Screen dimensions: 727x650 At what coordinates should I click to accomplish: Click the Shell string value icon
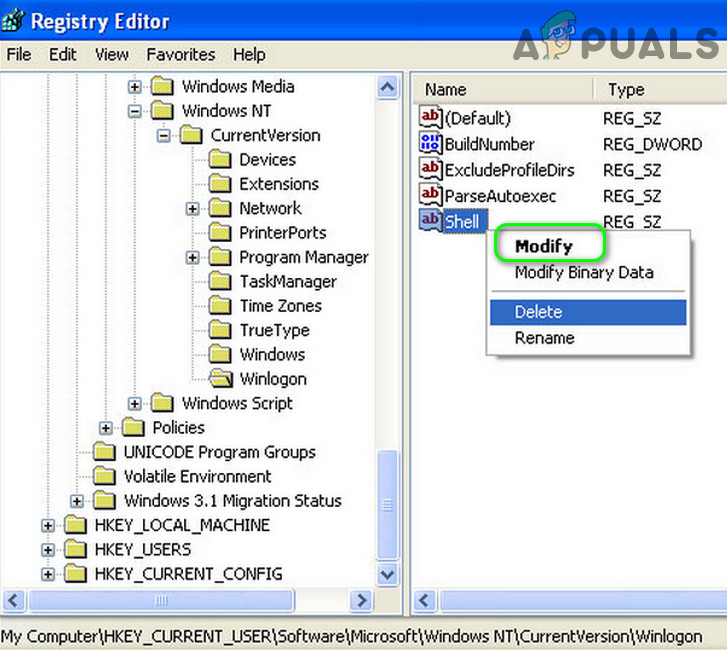431,220
